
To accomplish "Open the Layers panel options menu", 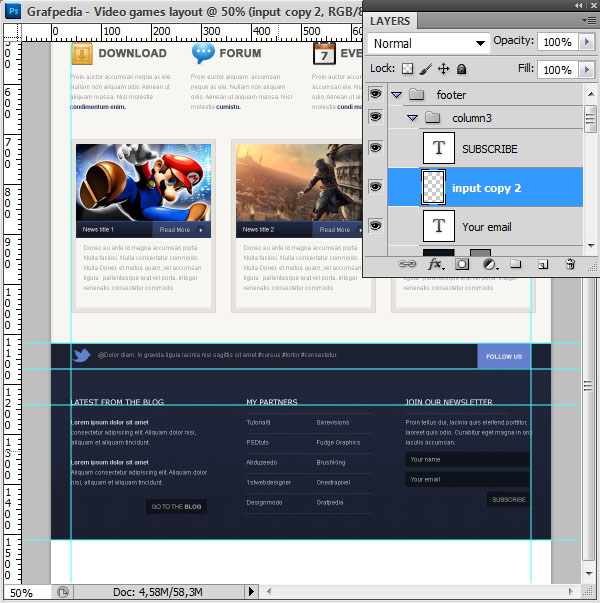I will [589, 20].
